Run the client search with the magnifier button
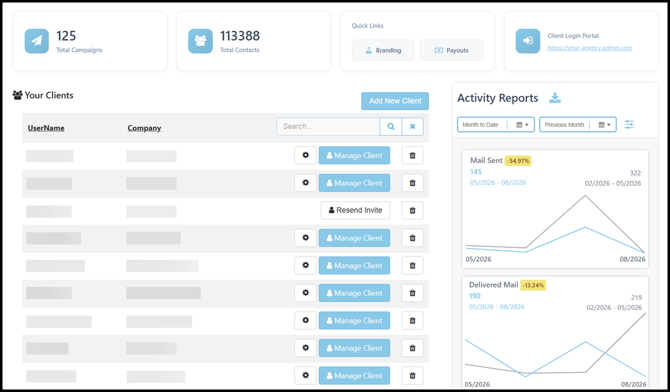The height and width of the screenshot is (392, 670). pos(391,127)
